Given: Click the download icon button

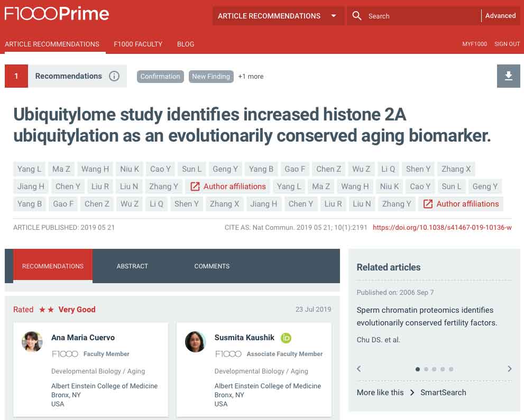Looking at the screenshot, I should 508,76.
